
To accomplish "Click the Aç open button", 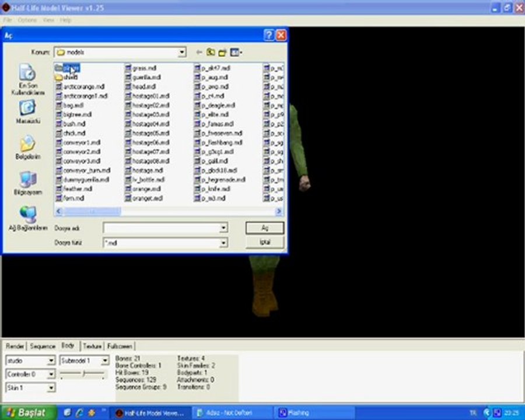I will [x=264, y=228].
